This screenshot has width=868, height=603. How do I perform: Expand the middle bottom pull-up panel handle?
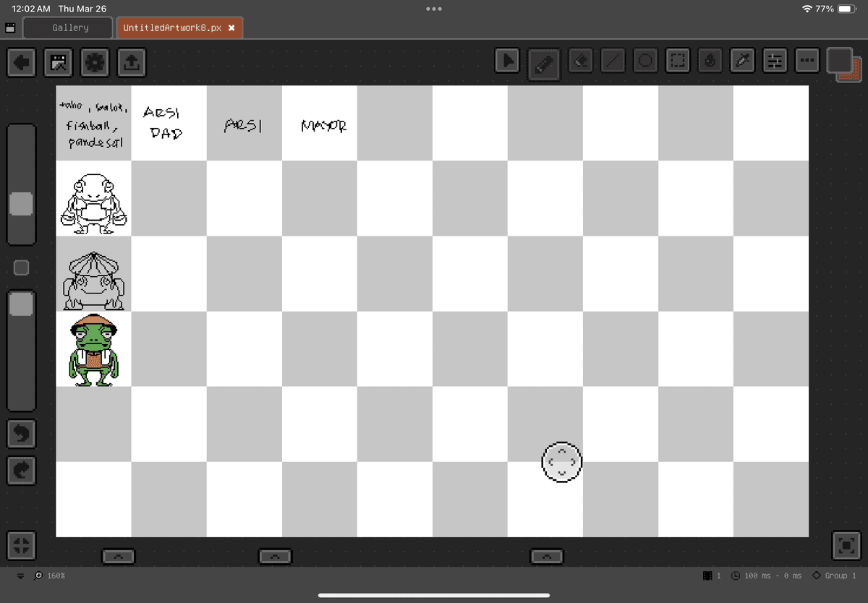275,556
